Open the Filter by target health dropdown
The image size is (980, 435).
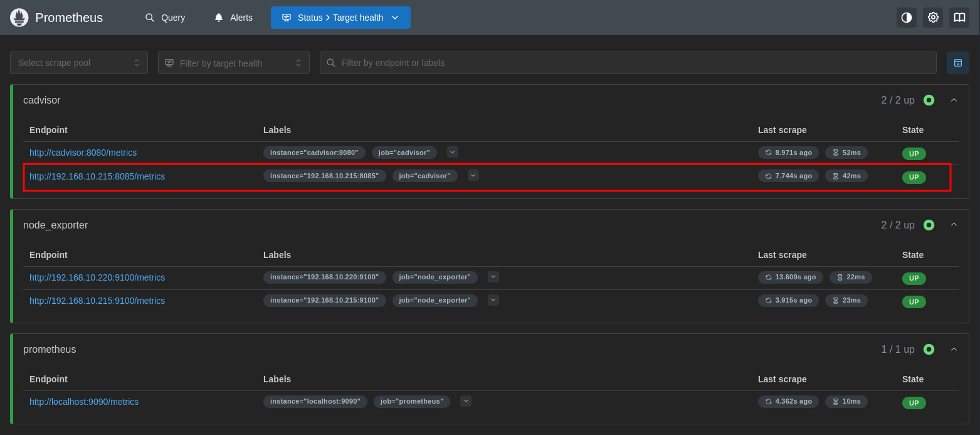(233, 63)
